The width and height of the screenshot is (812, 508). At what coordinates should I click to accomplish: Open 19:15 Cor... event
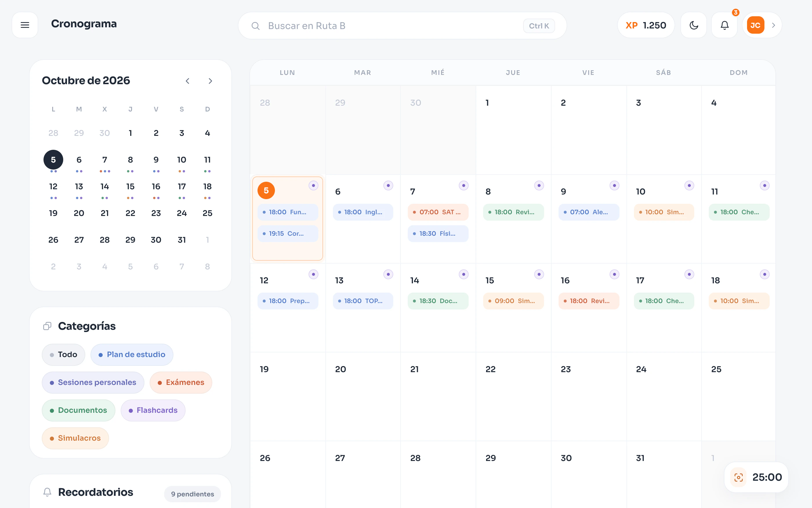(288, 233)
